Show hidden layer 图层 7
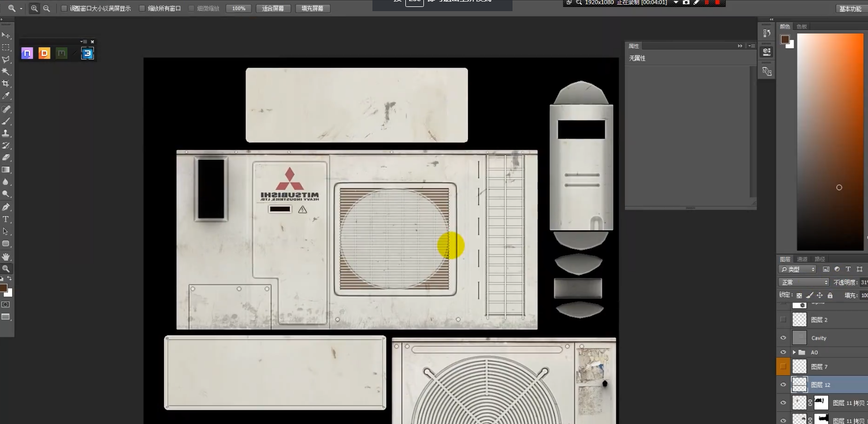The width and height of the screenshot is (868, 424). (783, 366)
